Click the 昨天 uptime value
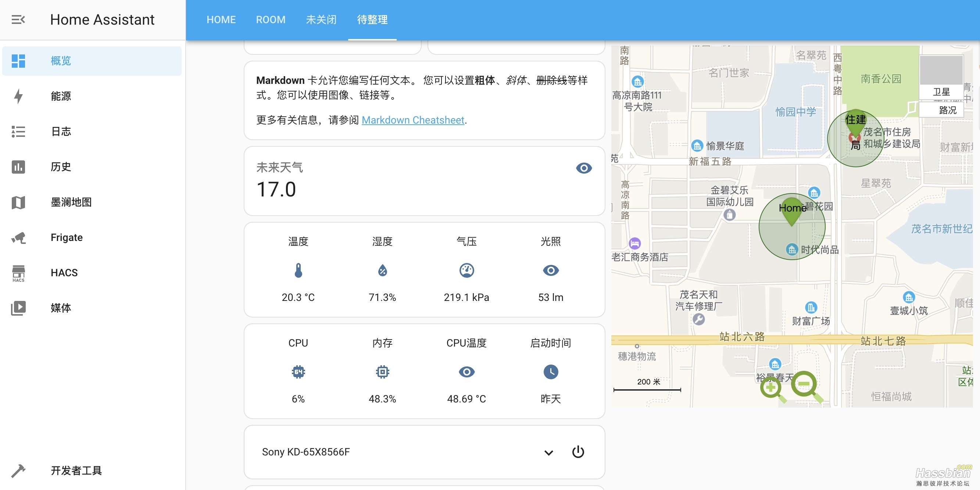Screen dimensions: 980x490 coord(551,399)
